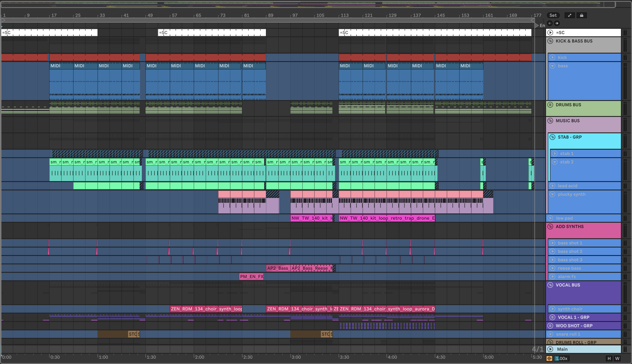This screenshot has width=632, height=364.
Task: Click the lead acid track play icon
Action: tap(552, 186)
